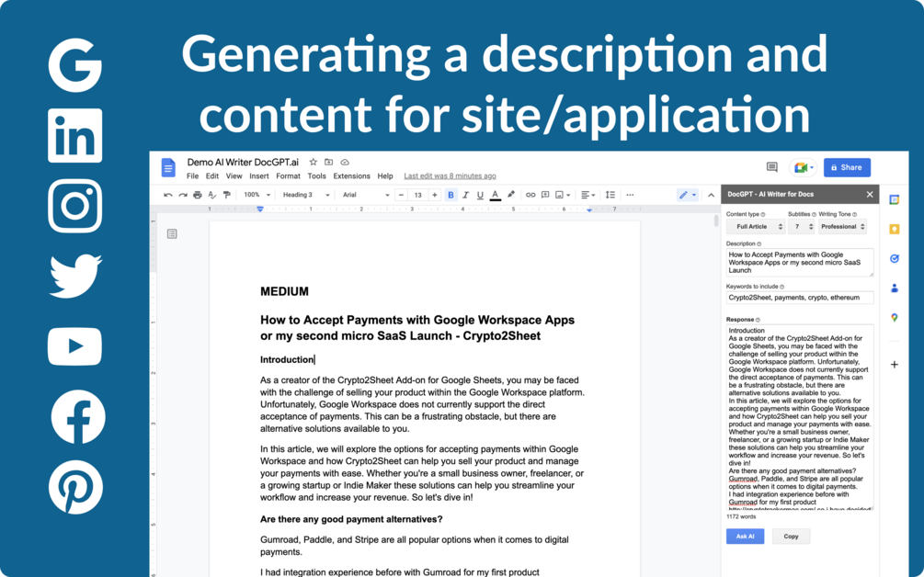Image resolution: width=924 pixels, height=577 pixels.
Task: Open comment history
Action: 772,167
